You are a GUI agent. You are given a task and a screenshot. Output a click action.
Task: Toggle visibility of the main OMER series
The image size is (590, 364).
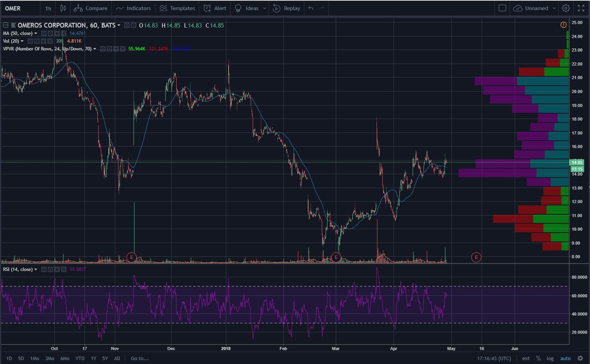127,25
